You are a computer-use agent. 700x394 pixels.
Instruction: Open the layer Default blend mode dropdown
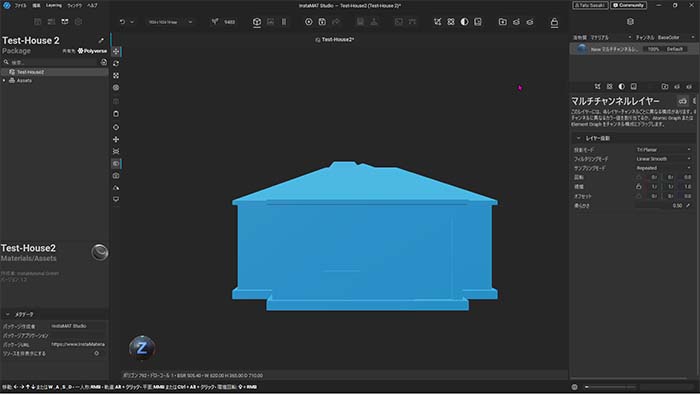(x=675, y=49)
